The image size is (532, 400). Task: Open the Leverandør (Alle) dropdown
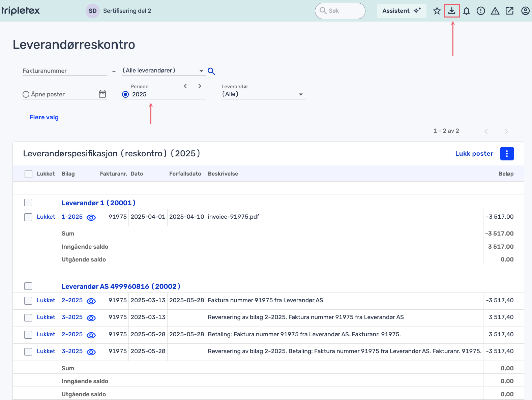(263, 94)
